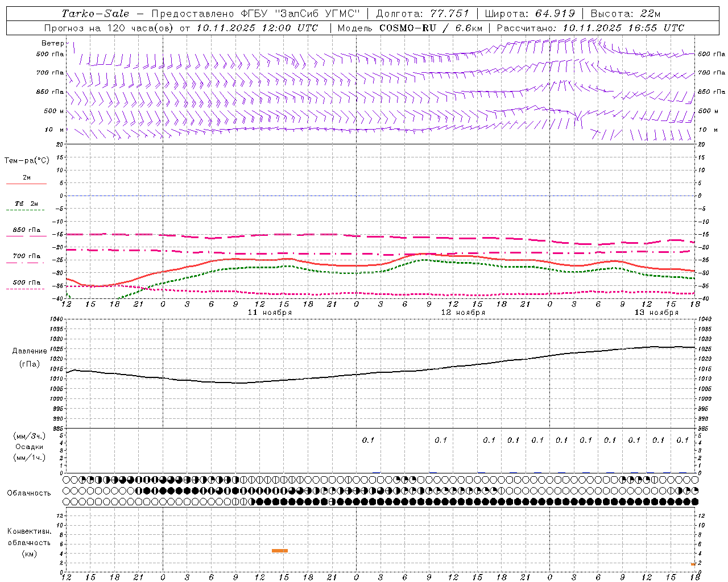This screenshot has height=582, width=728.
Task: Click the 'Облачность' cloud cover label
Action: pyautogui.click(x=29, y=493)
